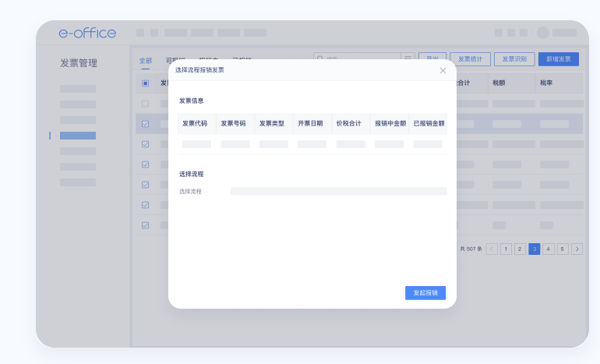This screenshot has height=364, width=600.
Task: Close the 选择流程报销发票 dialog
Action: 443,70
